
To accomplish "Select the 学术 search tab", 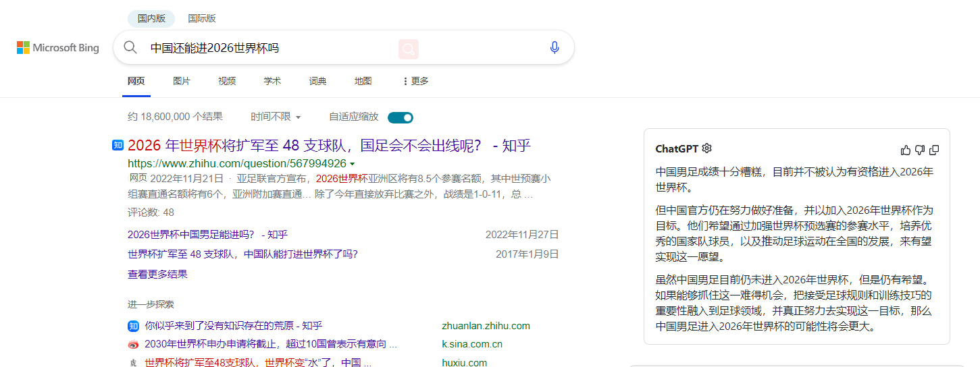I will 272,81.
